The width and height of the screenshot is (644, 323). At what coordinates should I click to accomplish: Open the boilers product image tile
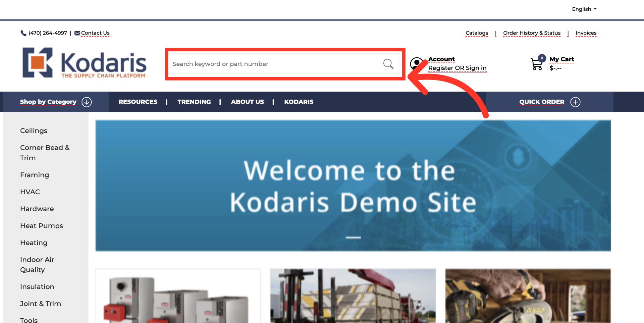(178, 296)
